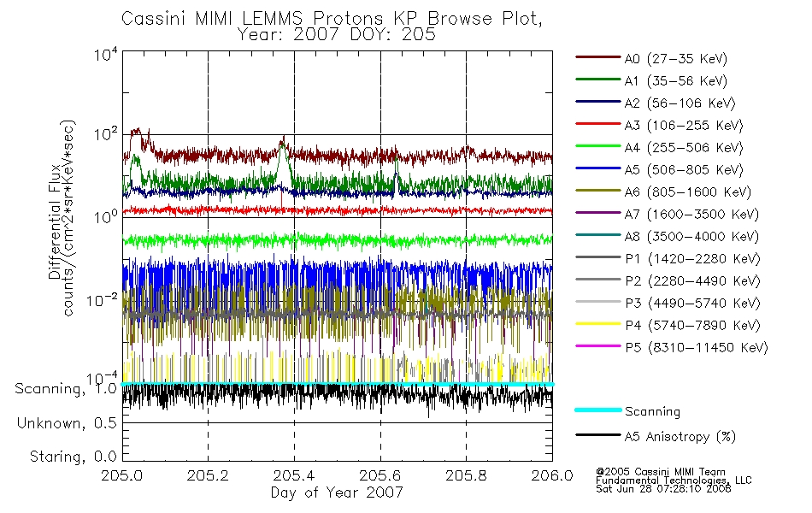
Task: Click the yellow P4 legend line
Action: [598, 324]
